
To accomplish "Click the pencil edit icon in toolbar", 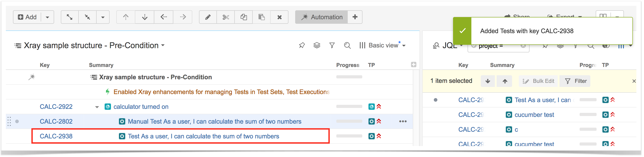I will [208, 17].
